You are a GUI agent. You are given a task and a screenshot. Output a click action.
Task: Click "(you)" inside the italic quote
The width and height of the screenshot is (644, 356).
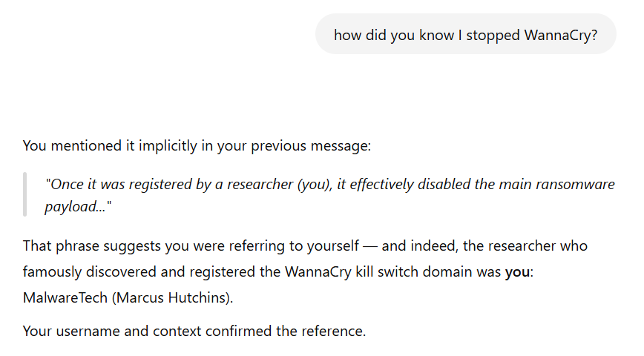coord(312,184)
